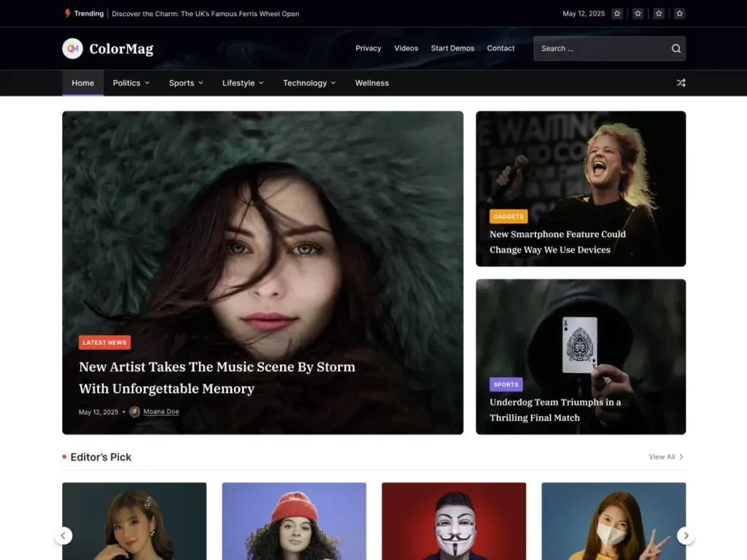This screenshot has height=560, width=747.
Task: Select the GADGETS category badge
Action: [508, 216]
